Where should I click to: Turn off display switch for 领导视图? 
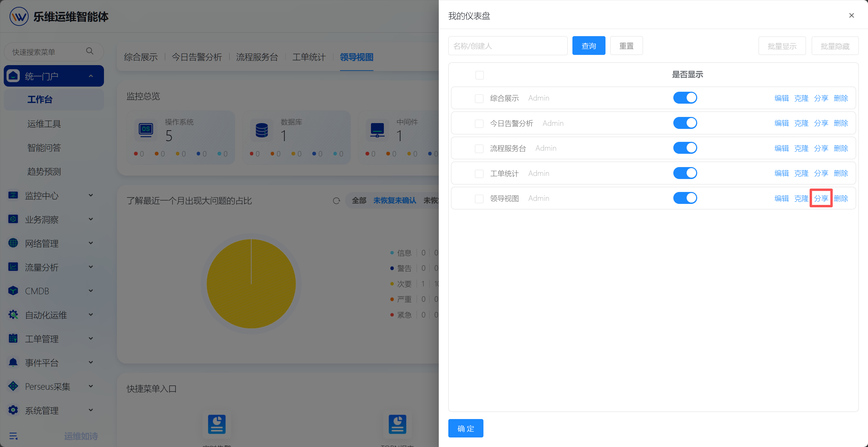tap(685, 198)
